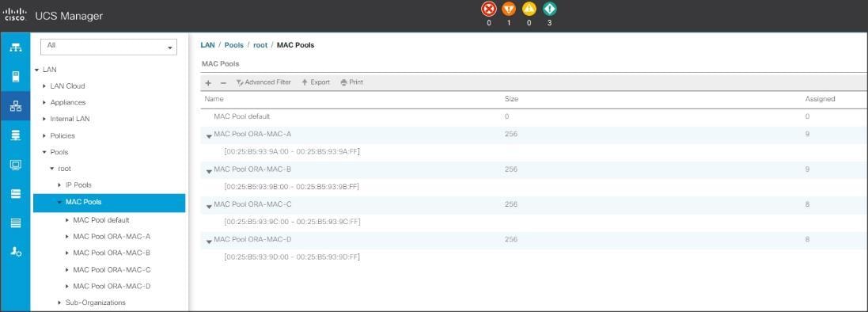Image resolution: width=868 pixels, height=312 pixels.
Task: Go to root in the breadcrumb
Action: pyautogui.click(x=260, y=45)
